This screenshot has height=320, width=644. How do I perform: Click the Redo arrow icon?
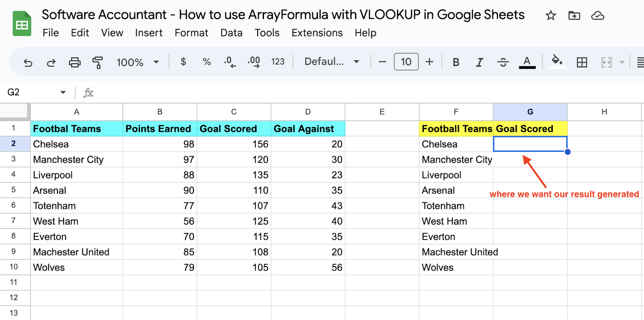(x=51, y=62)
